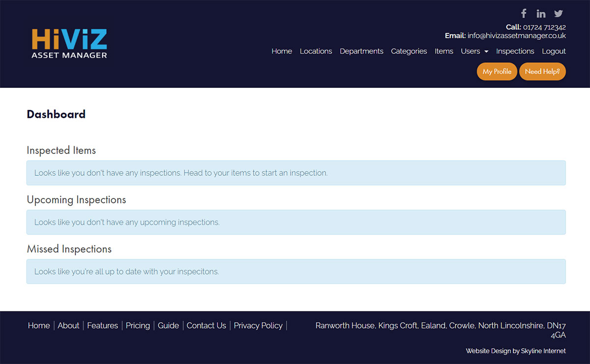Select Categories in the navigation bar
Screen dimensions: 590x364
click(409, 51)
